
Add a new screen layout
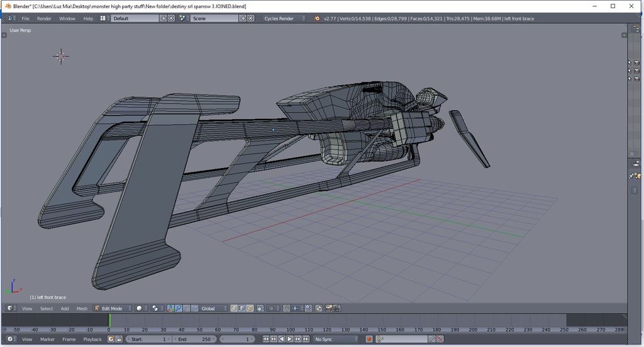click(164, 18)
